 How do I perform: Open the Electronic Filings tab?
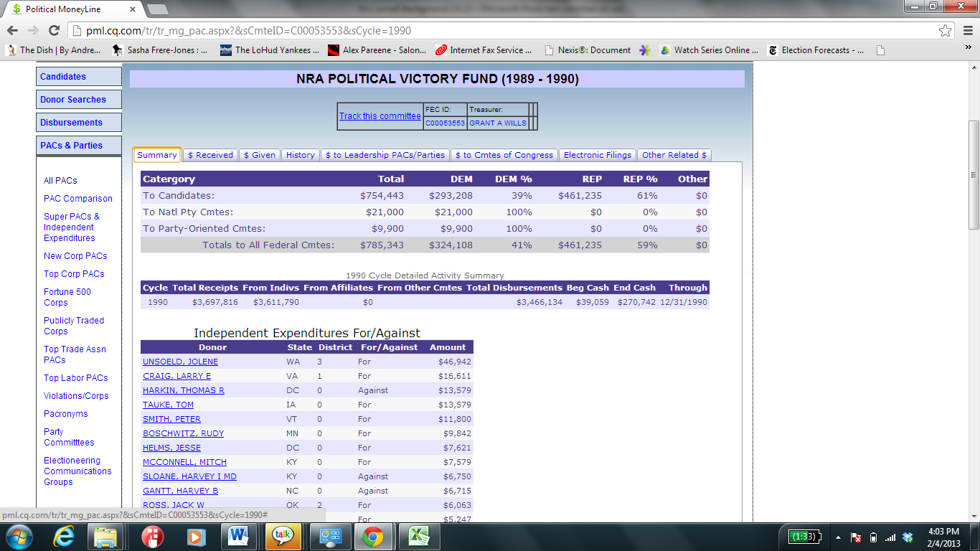coord(598,155)
